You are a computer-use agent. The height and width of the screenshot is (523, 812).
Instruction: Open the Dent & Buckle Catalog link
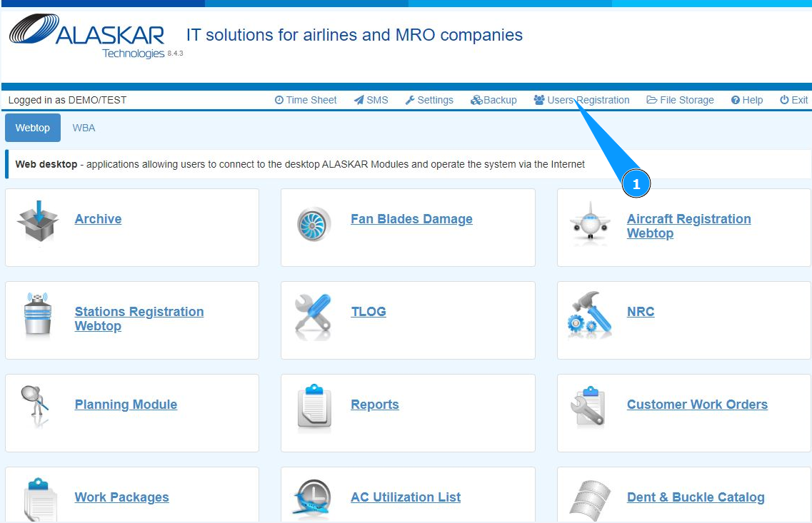pyautogui.click(x=696, y=497)
